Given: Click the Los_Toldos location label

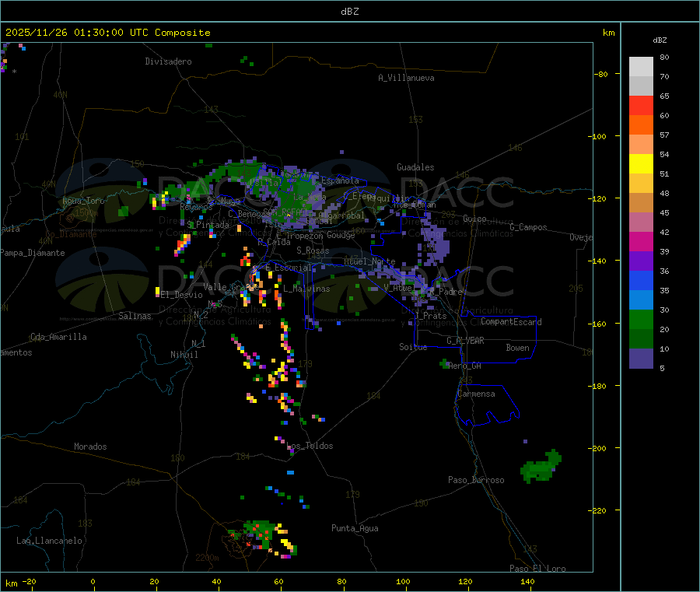Looking at the screenshot, I should pyautogui.click(x=310, y=446).
